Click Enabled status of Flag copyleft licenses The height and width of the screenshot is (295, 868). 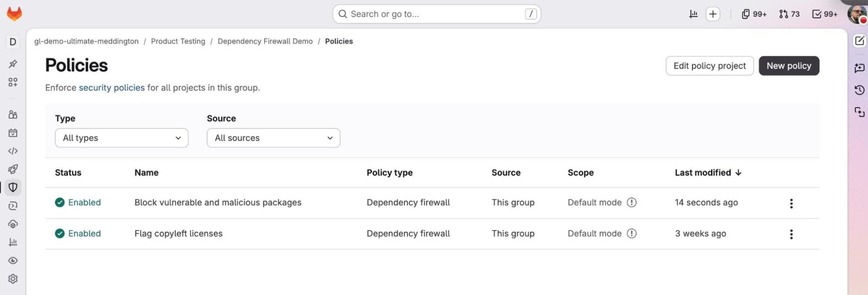(78, 234)
